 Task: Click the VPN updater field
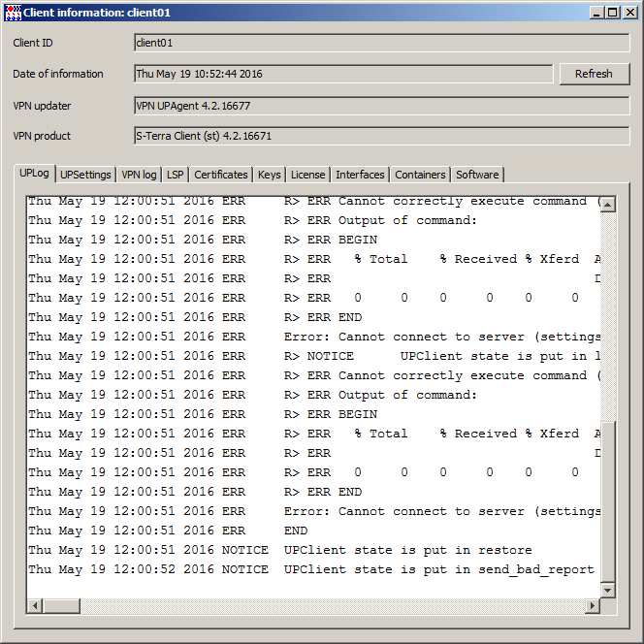(x=381, y=106)
